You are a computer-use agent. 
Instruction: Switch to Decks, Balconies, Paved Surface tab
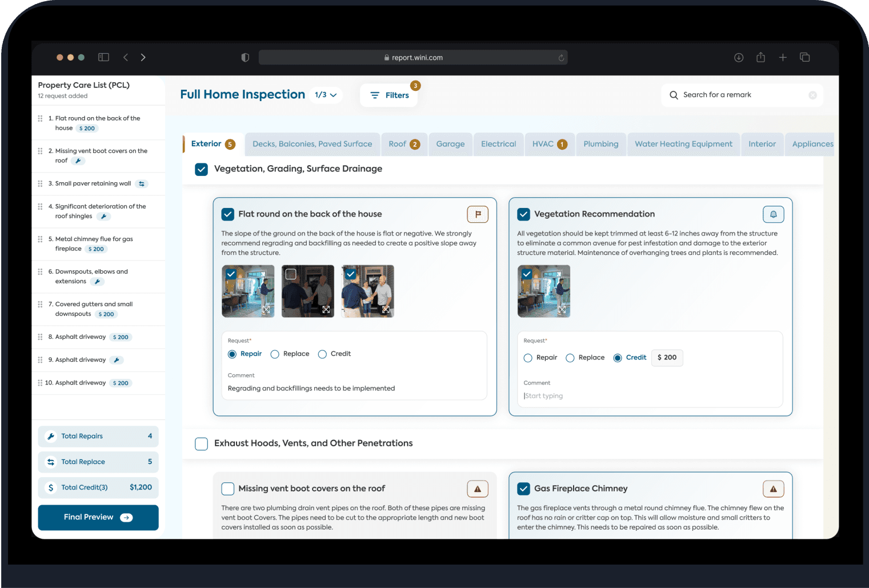tap(313, 144)
